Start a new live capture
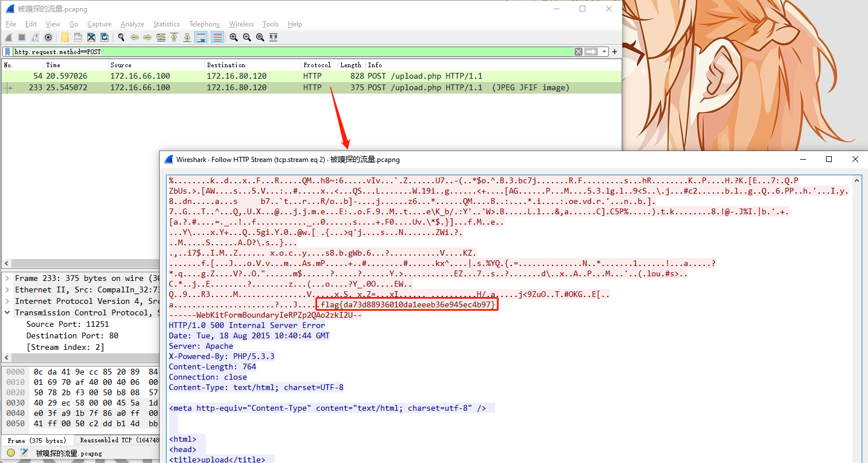The width and height of the screenshot is (868, 463). tap(8, 37)
